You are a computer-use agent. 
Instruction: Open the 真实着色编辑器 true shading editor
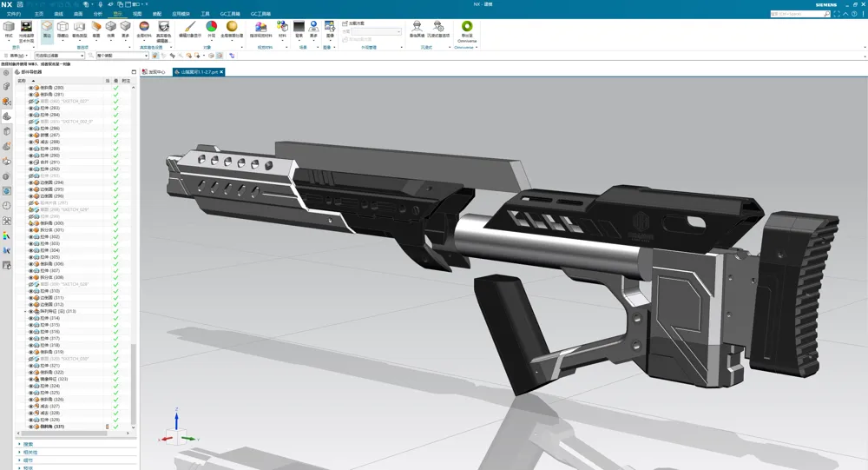click(163, 31)
